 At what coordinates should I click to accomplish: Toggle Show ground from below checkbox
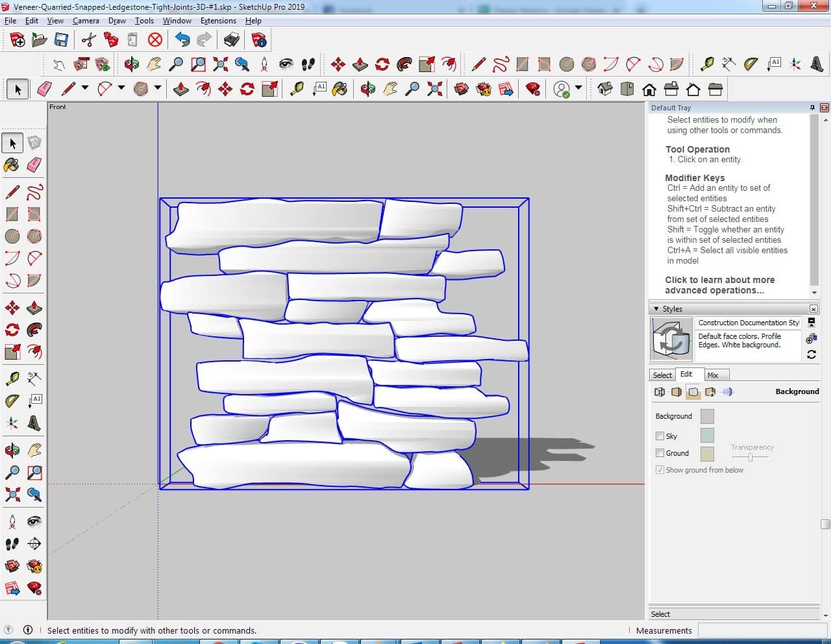click(x=660, y=470)
